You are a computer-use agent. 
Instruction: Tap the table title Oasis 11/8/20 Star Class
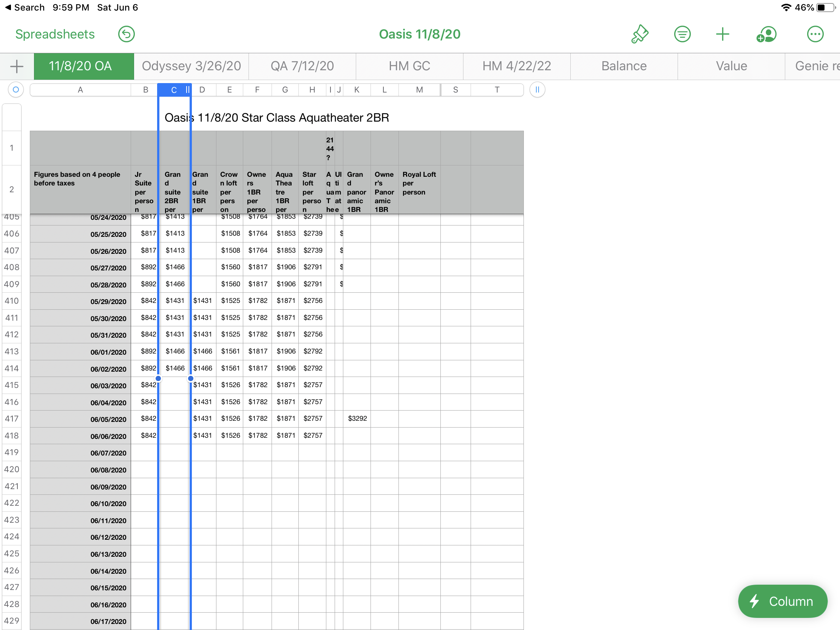(277, 117)
